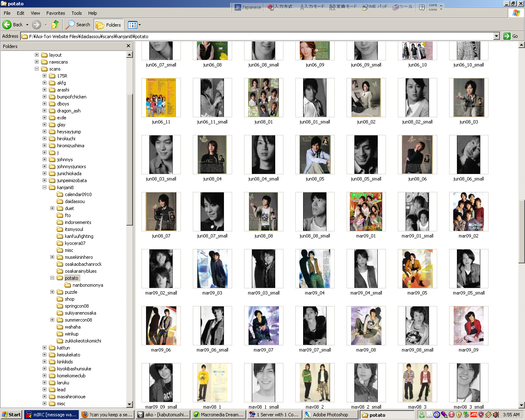Click the Views icon in toolbar

tap(132, 25)
